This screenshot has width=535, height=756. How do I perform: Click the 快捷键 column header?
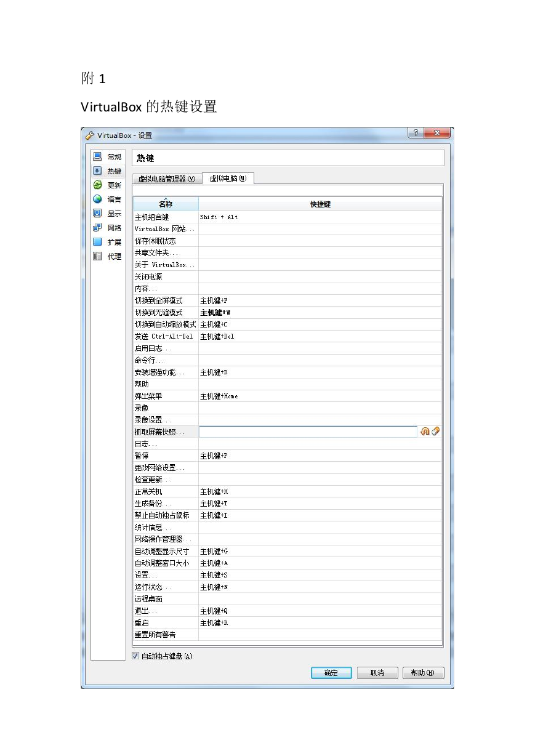[x=320, y=204]
